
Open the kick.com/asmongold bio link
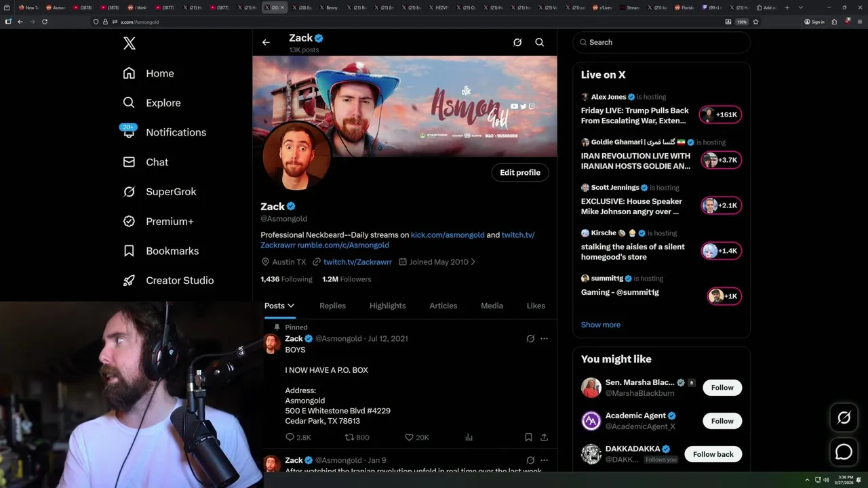448,235
